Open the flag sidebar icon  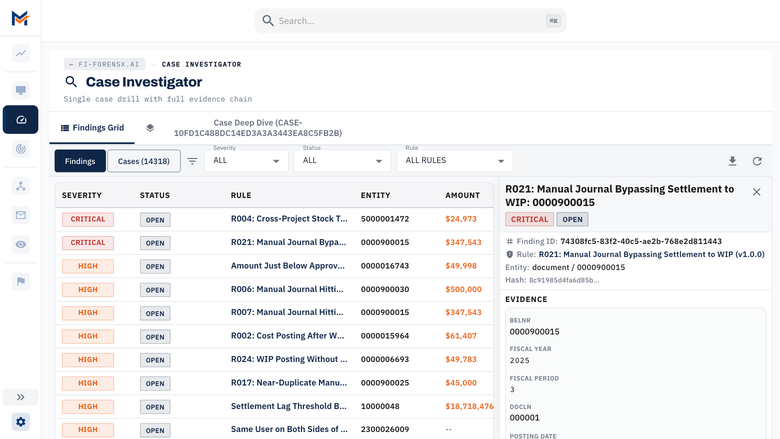20,281
